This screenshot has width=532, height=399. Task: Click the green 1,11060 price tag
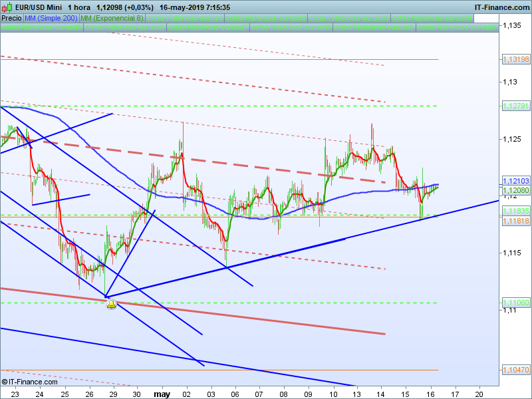coord(516,303)
